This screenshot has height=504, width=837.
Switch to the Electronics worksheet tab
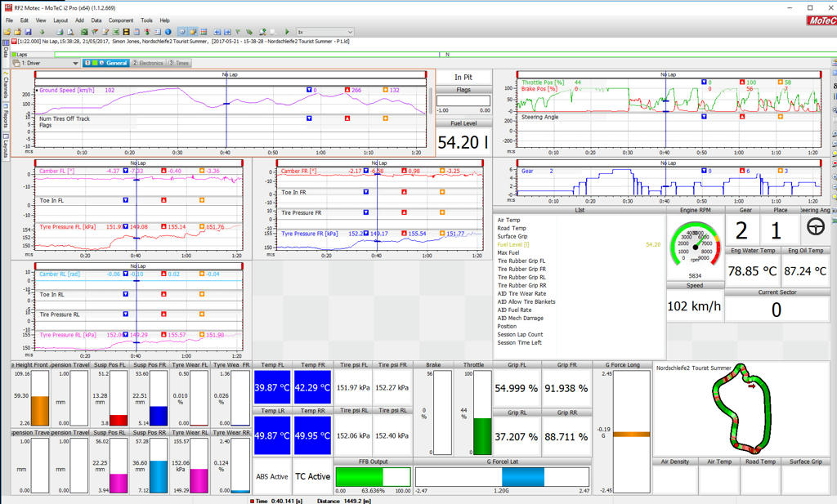coord(149,63)
